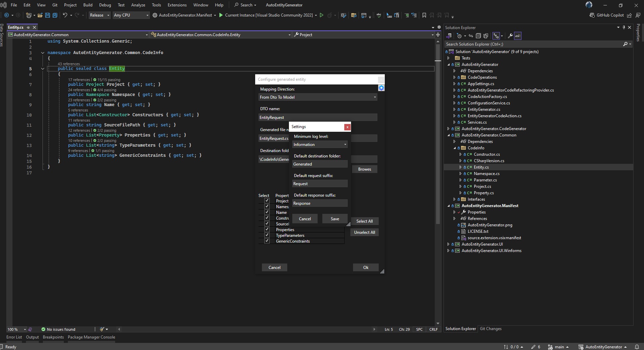
Task: Click Save in the Settings dialog
Action: (335, 219)
